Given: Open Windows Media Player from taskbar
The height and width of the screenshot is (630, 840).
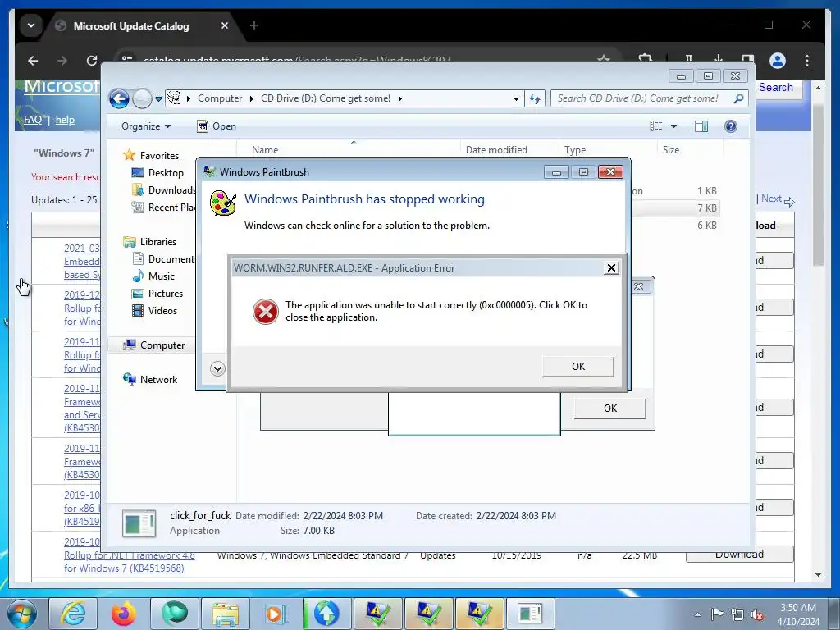Looking at the screenshot, I should (276, 614).
